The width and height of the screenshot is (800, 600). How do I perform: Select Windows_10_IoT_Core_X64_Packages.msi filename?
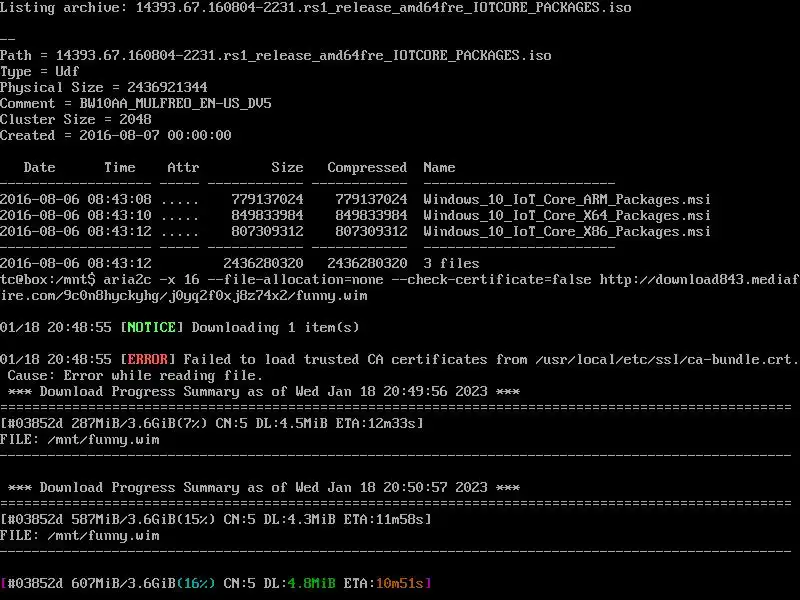click(x=567, y=215)
